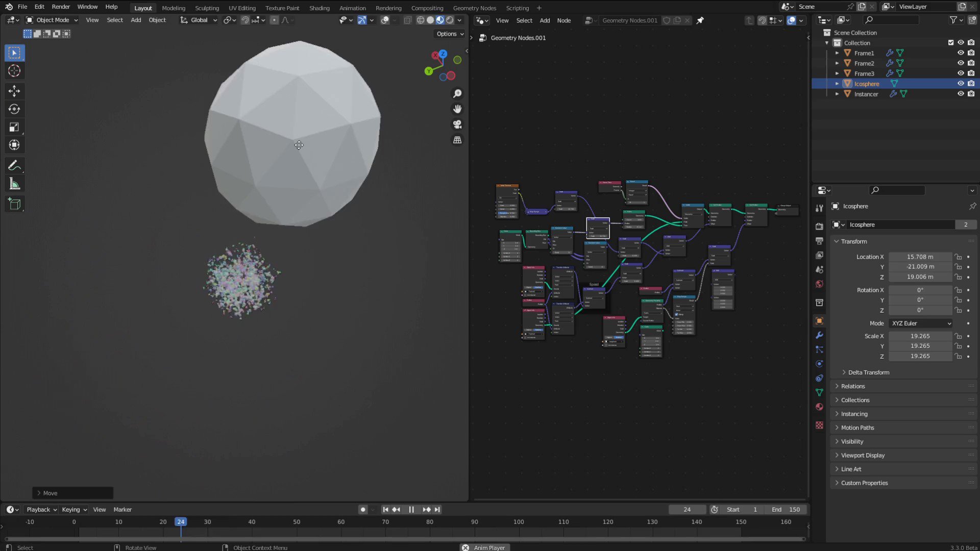
Task: Open the rotation Mode XYZ Euler dropdown
Action: tap(921, 323)
